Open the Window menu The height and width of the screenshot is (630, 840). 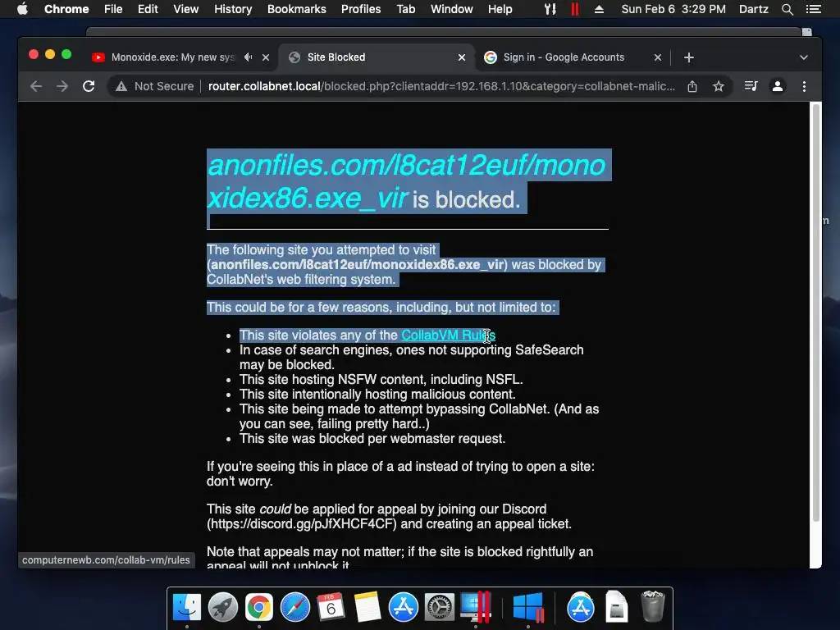click(452, 9)
